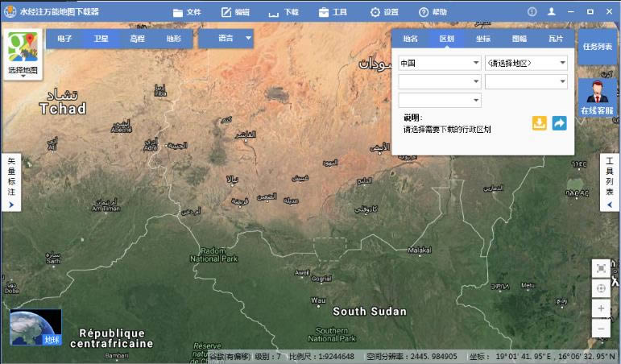Switch to the 电子 map layer
The height and width of the screenshot is (364, 621).
coord(65,38)
